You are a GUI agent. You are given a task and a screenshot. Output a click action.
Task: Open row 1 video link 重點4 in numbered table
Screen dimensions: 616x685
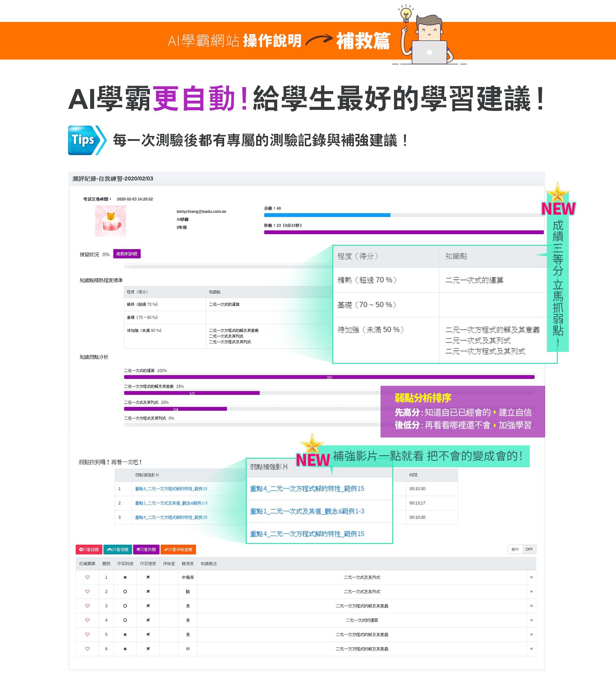pos(171,489)
